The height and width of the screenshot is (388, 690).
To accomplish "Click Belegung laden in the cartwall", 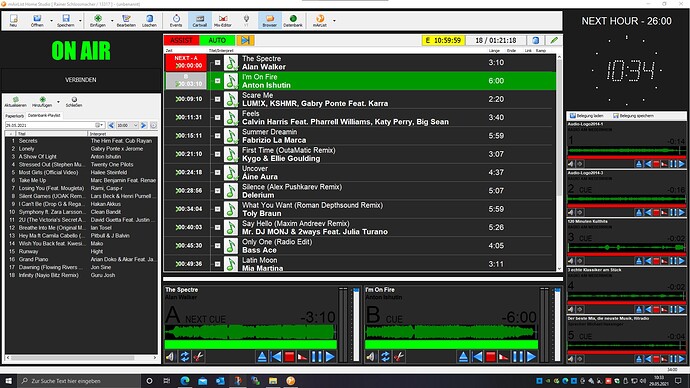I will click(587, 116).
